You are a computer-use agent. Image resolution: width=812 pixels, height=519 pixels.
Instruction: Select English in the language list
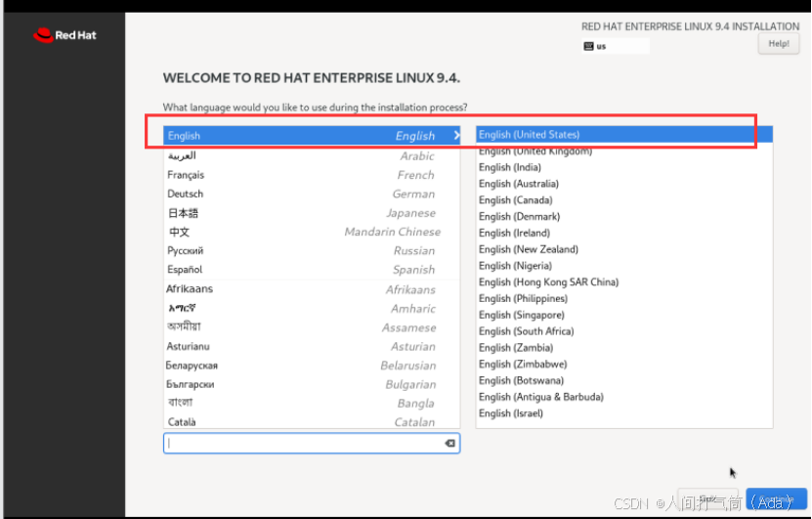coord(312,135)
